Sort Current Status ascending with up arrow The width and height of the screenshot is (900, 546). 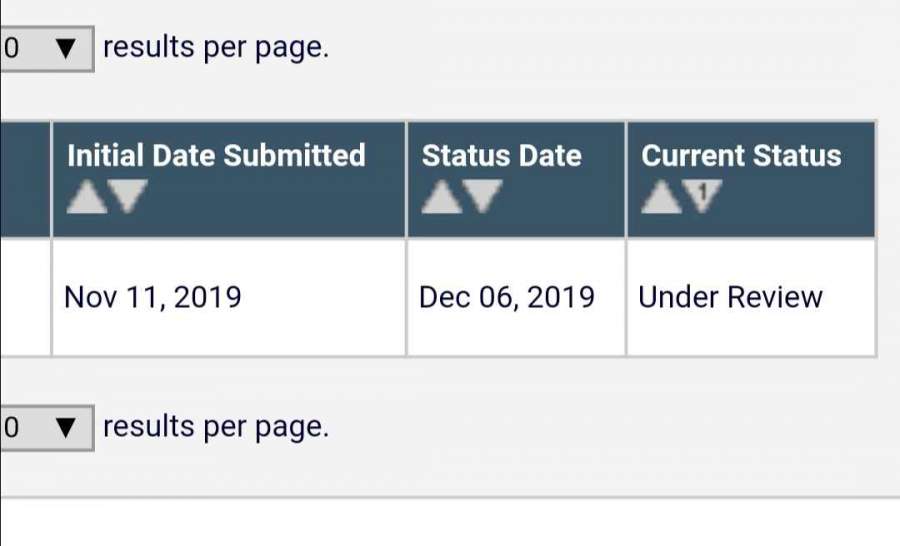659,197
